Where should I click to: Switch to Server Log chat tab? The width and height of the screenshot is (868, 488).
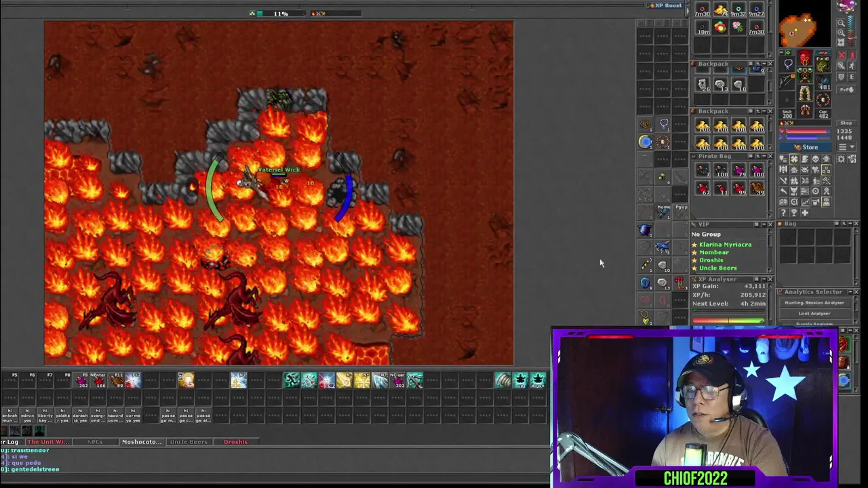[9, 442]
